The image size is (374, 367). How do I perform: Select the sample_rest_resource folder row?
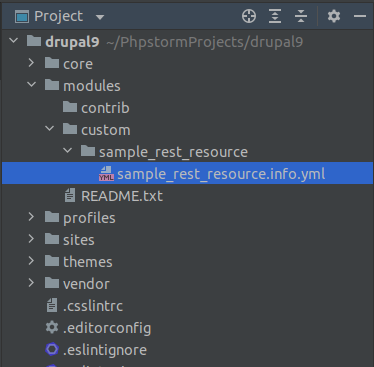pos(187,151)
